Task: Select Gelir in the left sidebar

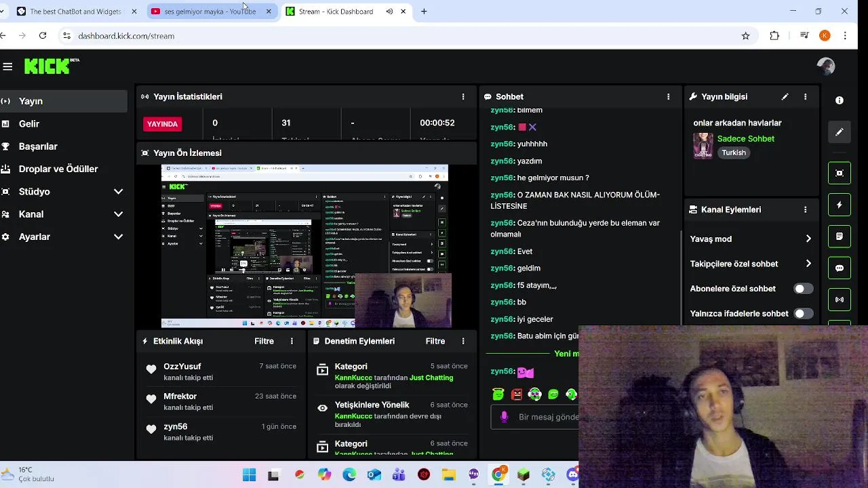Action: [x=63, y=124]
